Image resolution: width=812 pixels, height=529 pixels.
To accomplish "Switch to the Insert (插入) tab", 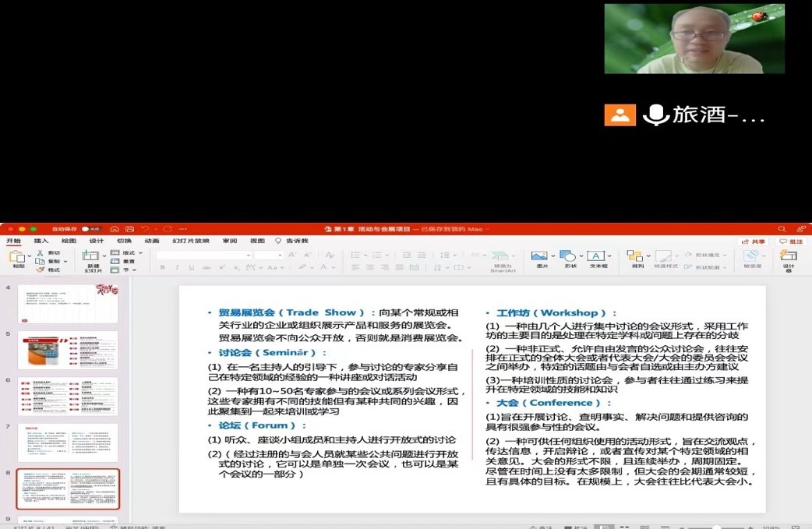I will [41, 241].
